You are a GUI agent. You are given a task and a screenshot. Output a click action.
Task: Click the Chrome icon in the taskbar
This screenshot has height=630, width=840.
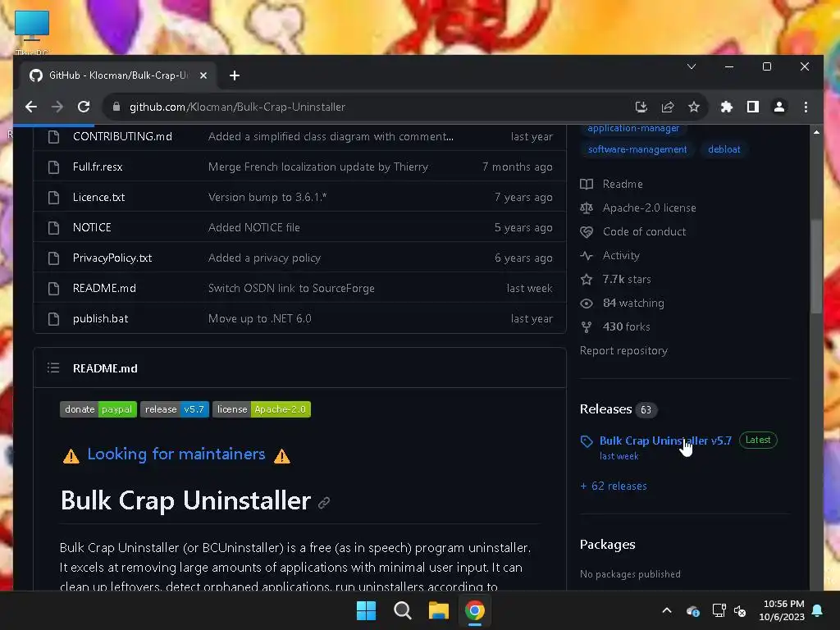[475, 610]
